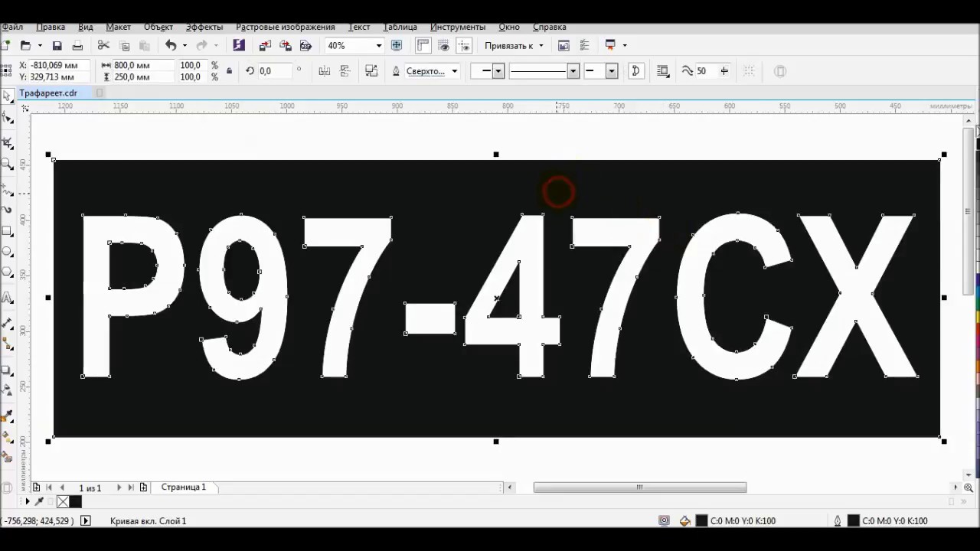Toggle the lock ratio padlock

tap(229, 71)
